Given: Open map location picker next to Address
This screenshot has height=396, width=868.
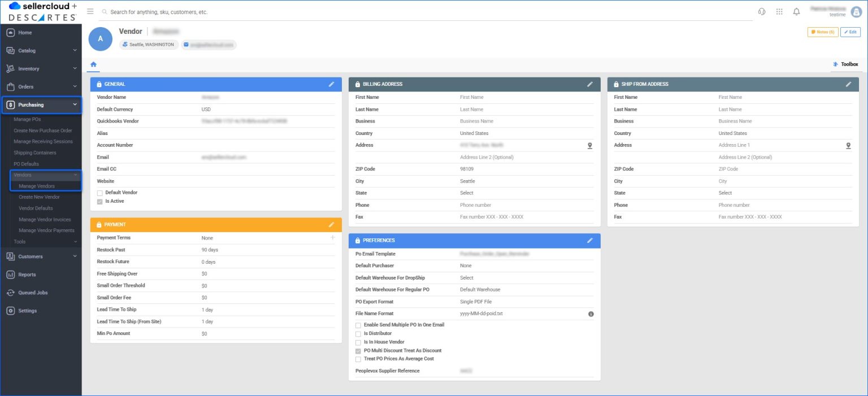Looking at the screenshot, I should coord(590,145).
